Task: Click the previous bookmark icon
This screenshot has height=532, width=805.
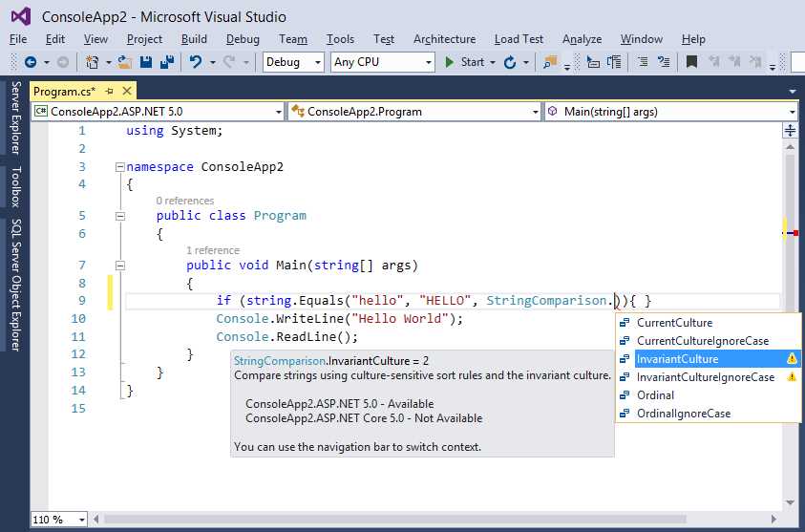Action: click(x=713, y=62)
